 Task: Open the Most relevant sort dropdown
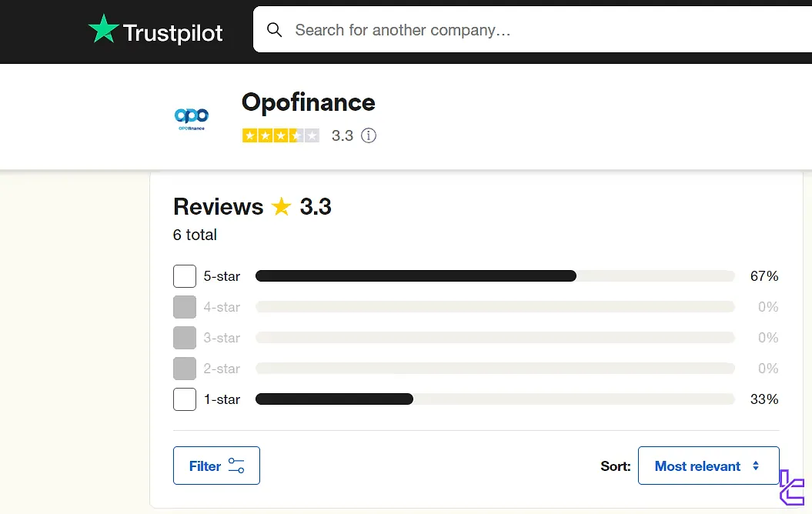pyautogui.click(x=708, y=466)
